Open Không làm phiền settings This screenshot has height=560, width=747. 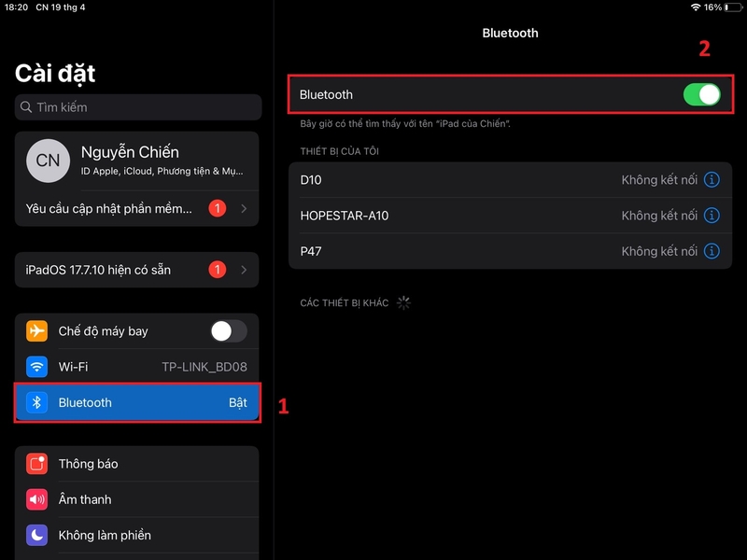coord(136,535)
